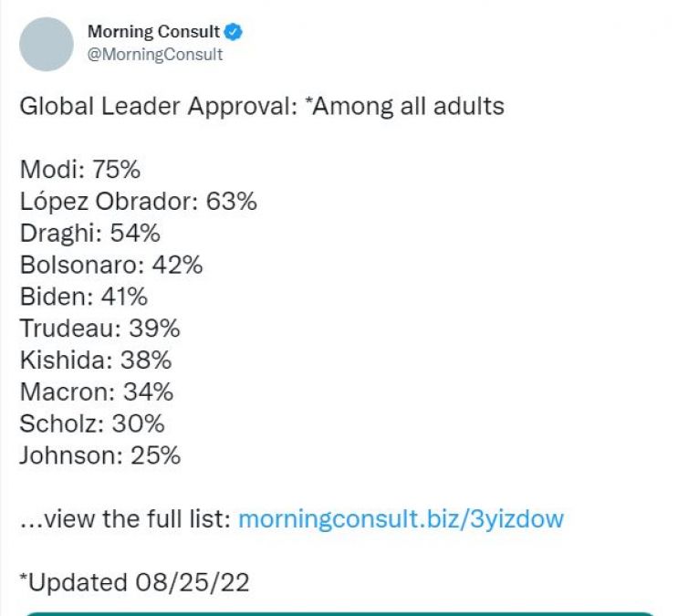Click the '*Among all adults' text
The image size is (678, 616).
404,106
